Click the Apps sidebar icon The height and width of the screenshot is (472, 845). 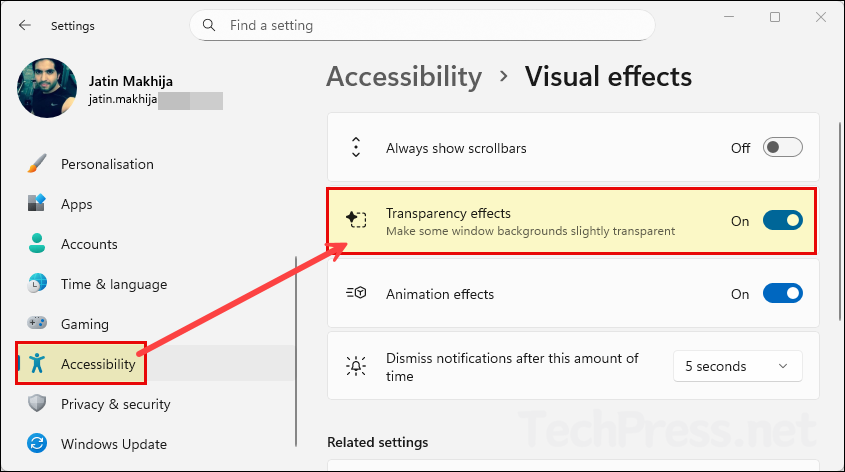37,204
